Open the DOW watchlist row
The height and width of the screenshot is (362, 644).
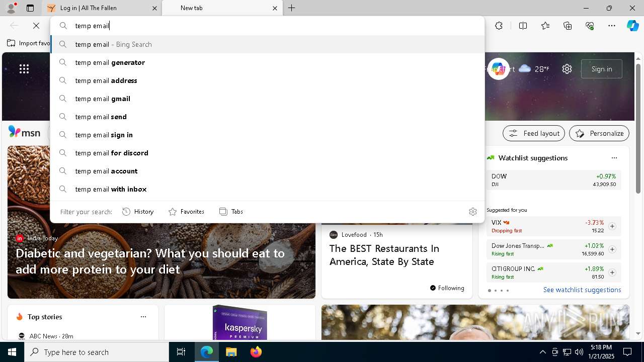553,180
